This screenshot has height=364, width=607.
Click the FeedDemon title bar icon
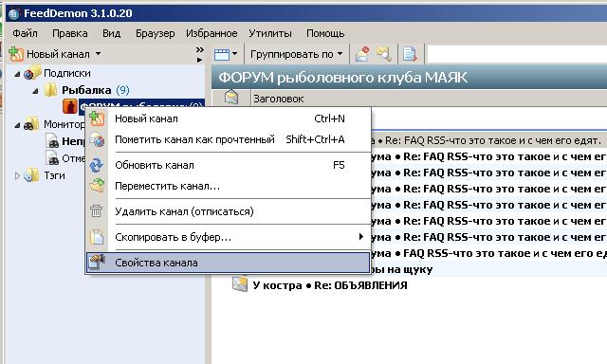click(x=14, y=14)
